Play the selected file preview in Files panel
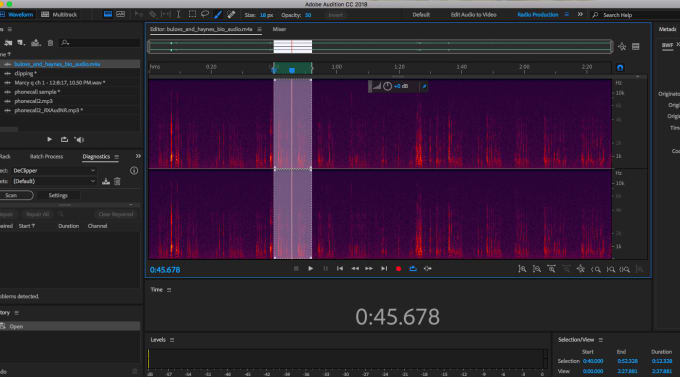This screenshot has width=680, height=377. 49,140
